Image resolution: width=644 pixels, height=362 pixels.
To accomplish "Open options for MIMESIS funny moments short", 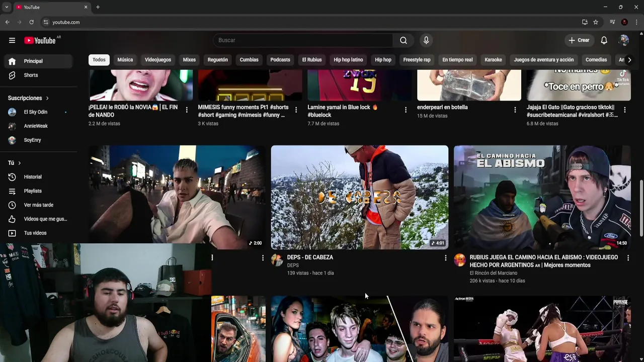I will click(x=296, y=110).
